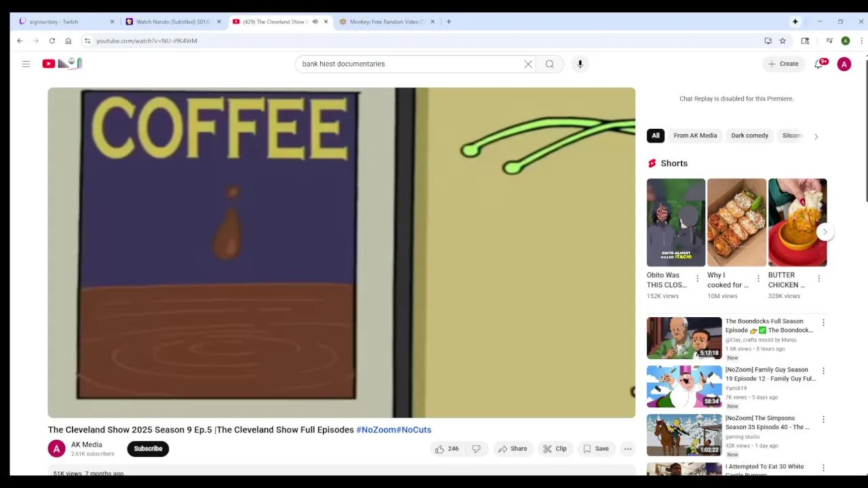The image size is (868, 488).
Task: Open the YouTube account avatar menu
Action: click(844, 64)
